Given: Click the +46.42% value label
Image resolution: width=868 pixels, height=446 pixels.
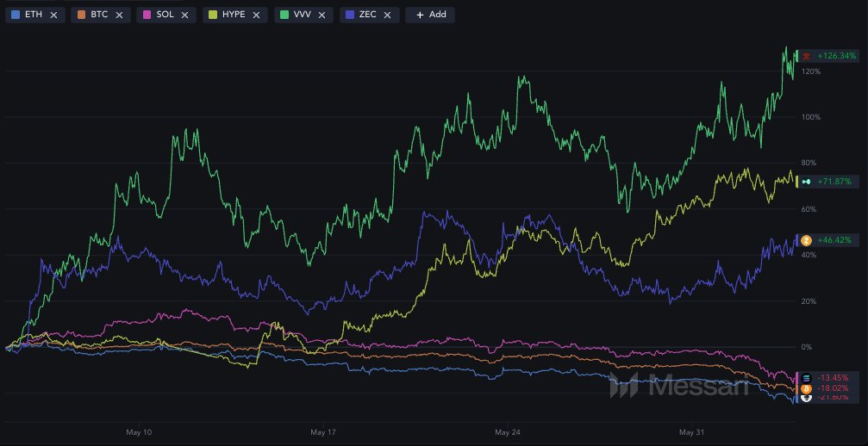Looking at the screenshot, I should click(834, 240).
